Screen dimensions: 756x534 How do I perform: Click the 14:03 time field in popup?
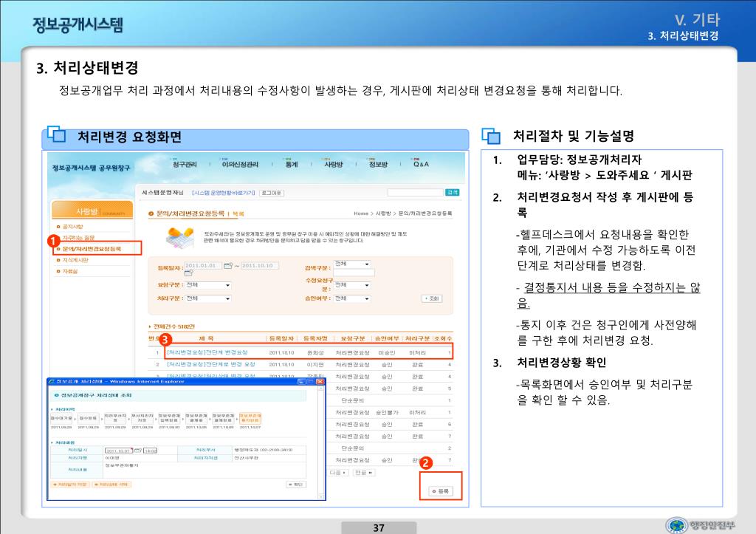tap(151, 451)
